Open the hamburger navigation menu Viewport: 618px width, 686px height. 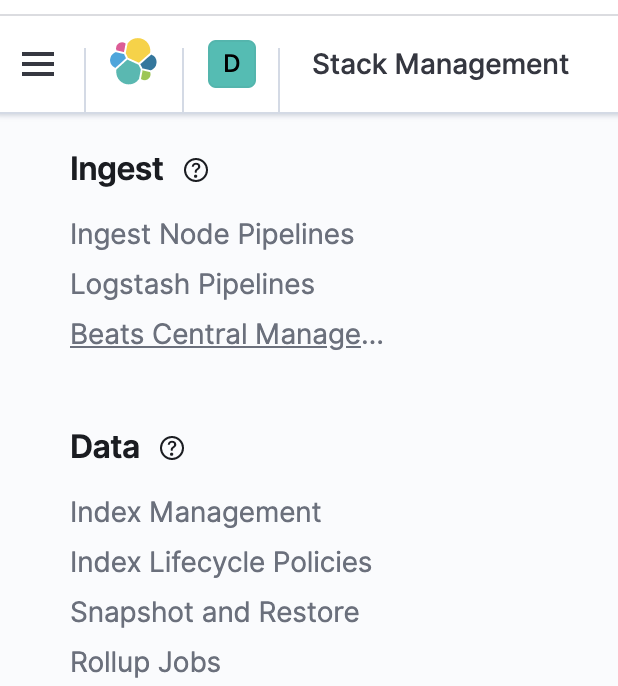(38, 65)
